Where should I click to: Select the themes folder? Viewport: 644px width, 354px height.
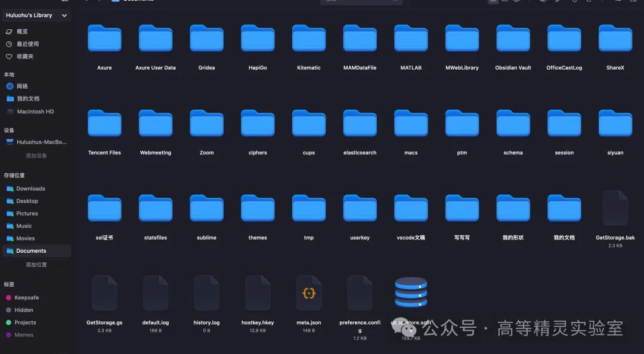[x=258, y=208]
